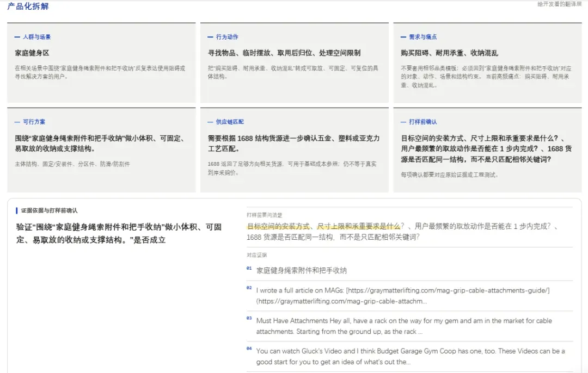588x373 pixels.
Task: Select 购买阻碍、耐用承重、收纳混乱 title
Action: coord(449,53)
